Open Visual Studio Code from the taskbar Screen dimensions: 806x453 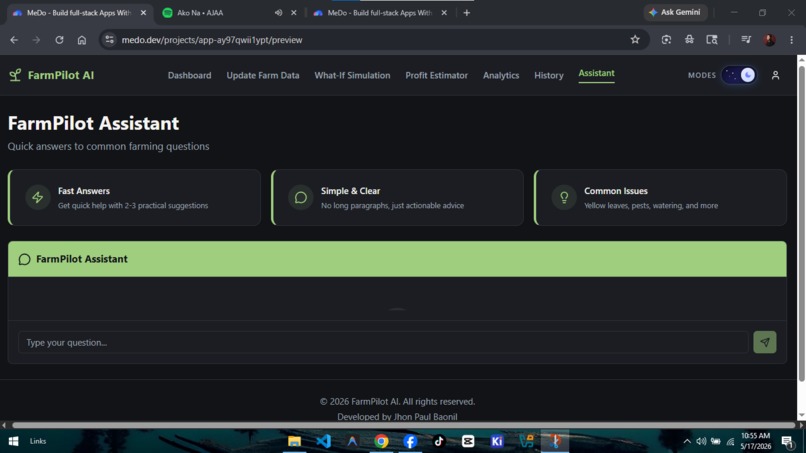tap(323, 441)
